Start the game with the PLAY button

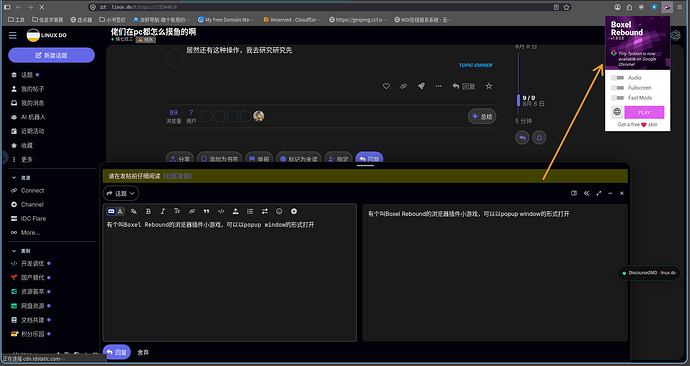click(x=644, y=112)
